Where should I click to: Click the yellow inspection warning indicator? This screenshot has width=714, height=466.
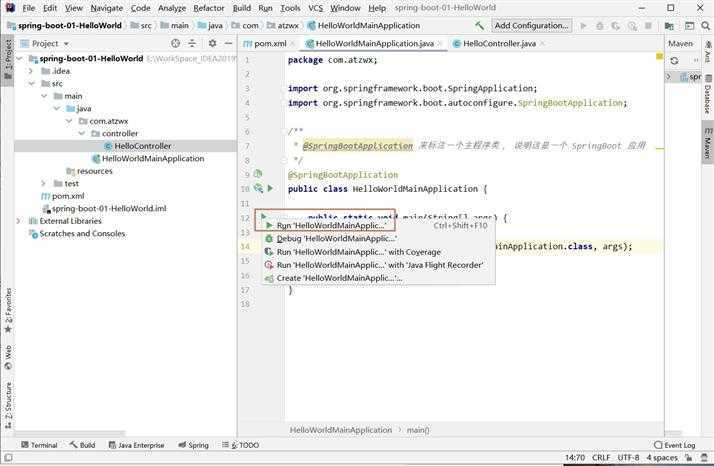pos(659,56)
